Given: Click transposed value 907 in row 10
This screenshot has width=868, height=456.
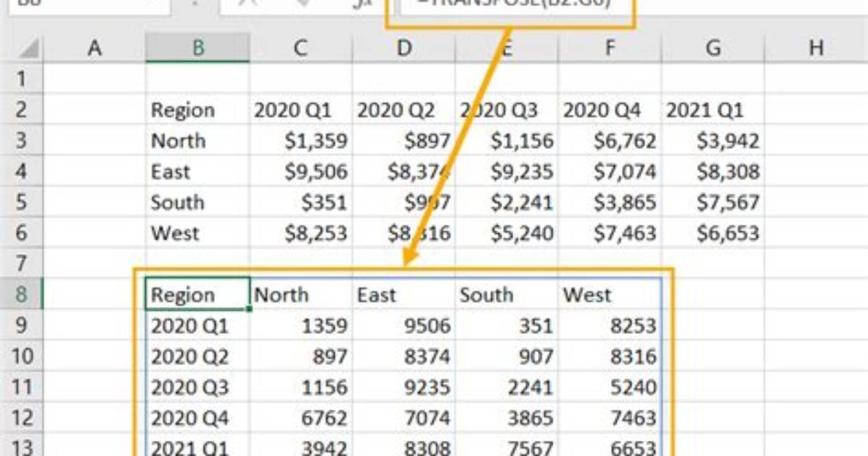Looking at the screenshot, I should (507, 356).
